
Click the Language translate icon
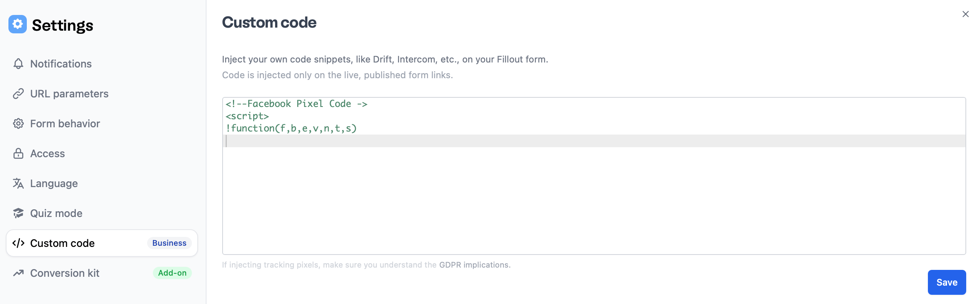tap(18, 183)
